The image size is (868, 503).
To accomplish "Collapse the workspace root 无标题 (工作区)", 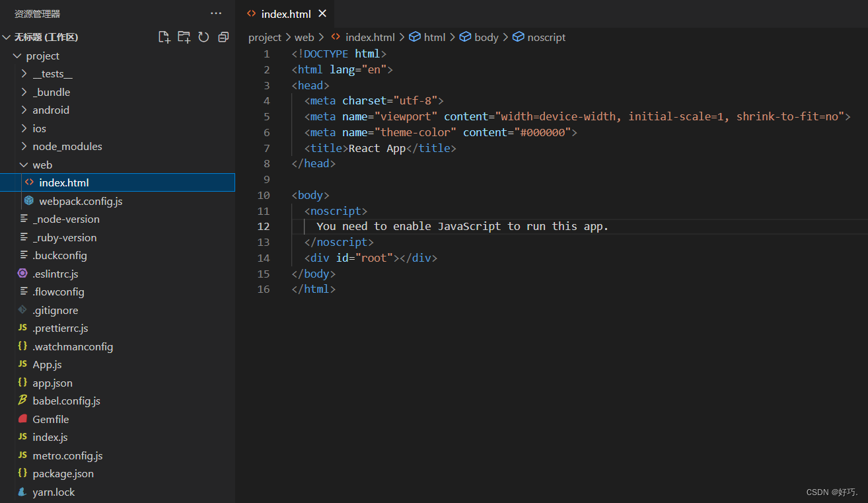I will pos(7,37).
